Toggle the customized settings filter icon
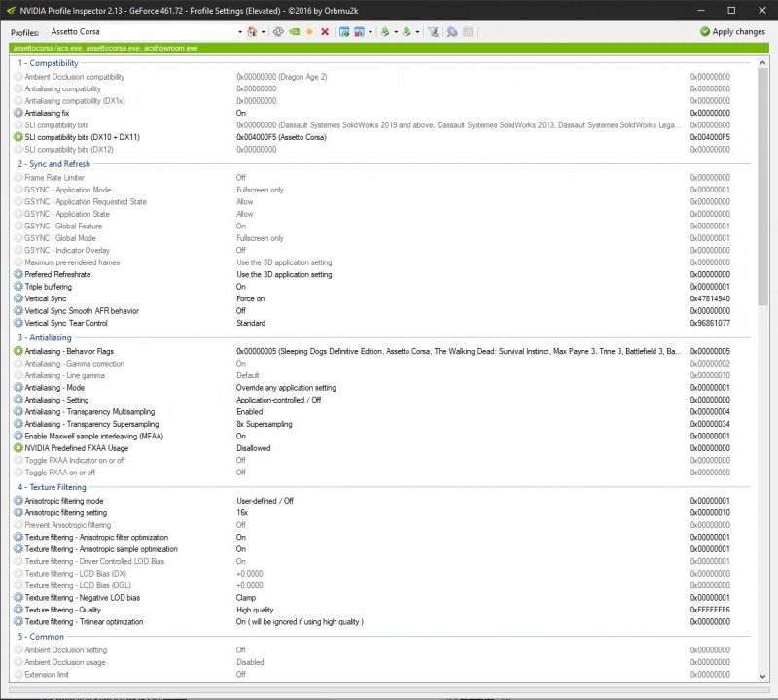The image size is (778, 700). (433, 32)
